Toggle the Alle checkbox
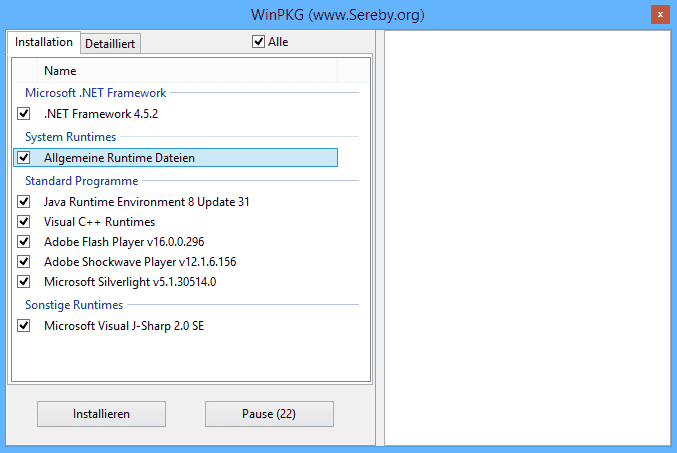 (x=259, y=42)
